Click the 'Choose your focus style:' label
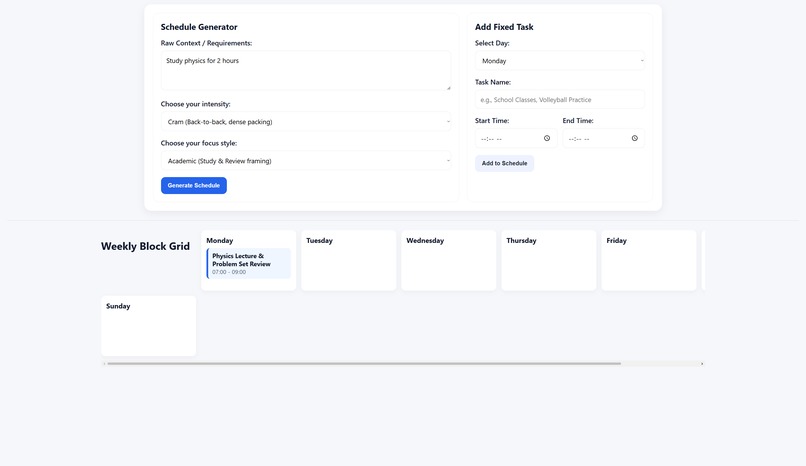The height and width of the screenshot is (466, 806). coord(199,143)
